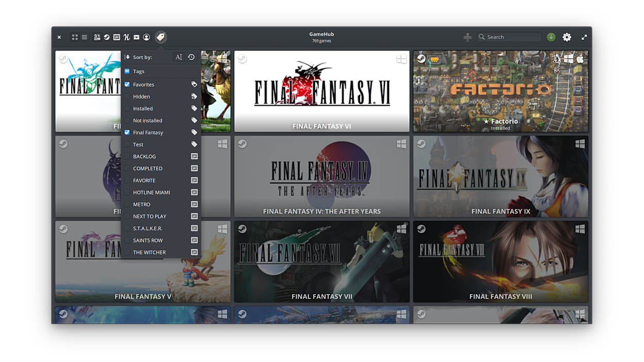Uncheck the Final Fantasy tag checkbox
This screenshot has height=362, width=644.
point(127,133)
